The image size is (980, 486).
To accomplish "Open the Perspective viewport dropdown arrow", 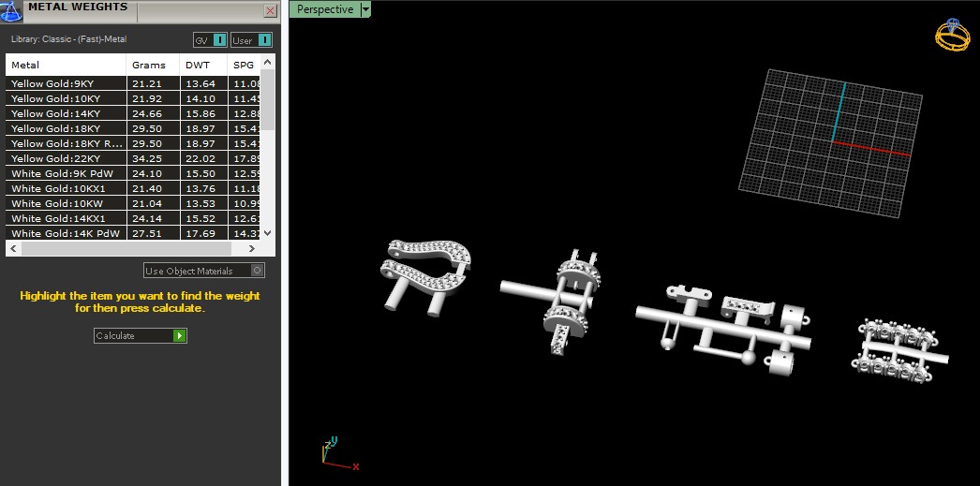I will click(x=365, y=9).
